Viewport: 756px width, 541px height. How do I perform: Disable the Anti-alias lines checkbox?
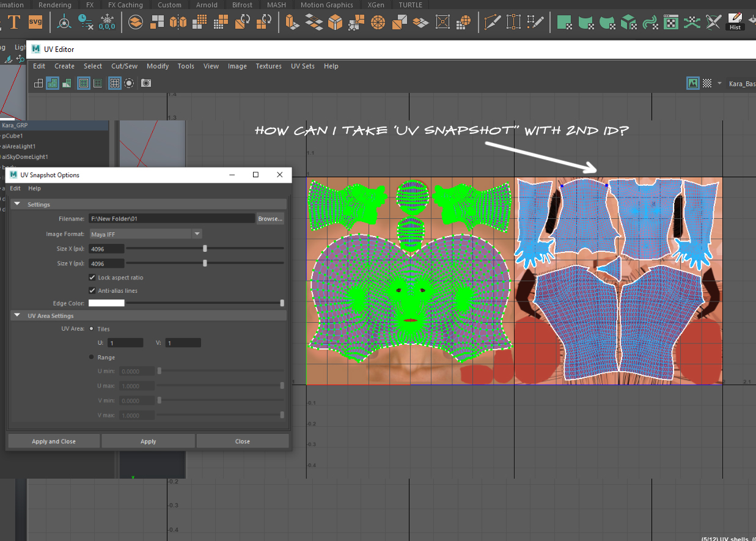point(92,290)
